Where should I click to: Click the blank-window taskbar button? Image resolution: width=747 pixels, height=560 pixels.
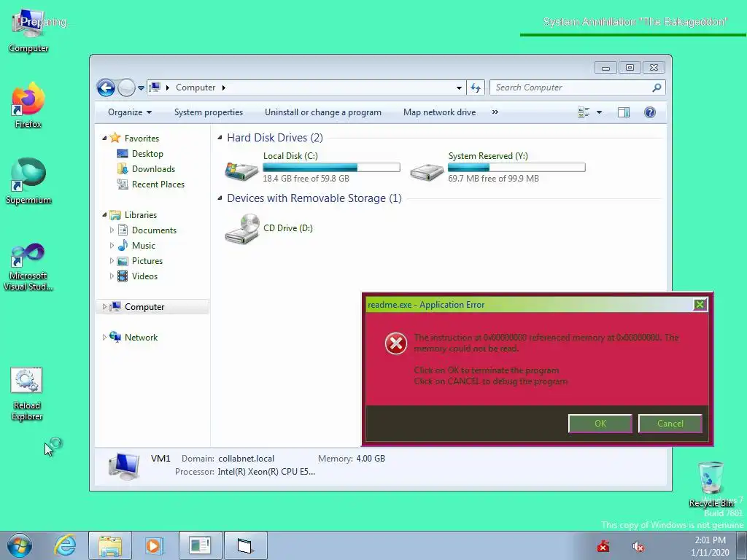point(245,545)
